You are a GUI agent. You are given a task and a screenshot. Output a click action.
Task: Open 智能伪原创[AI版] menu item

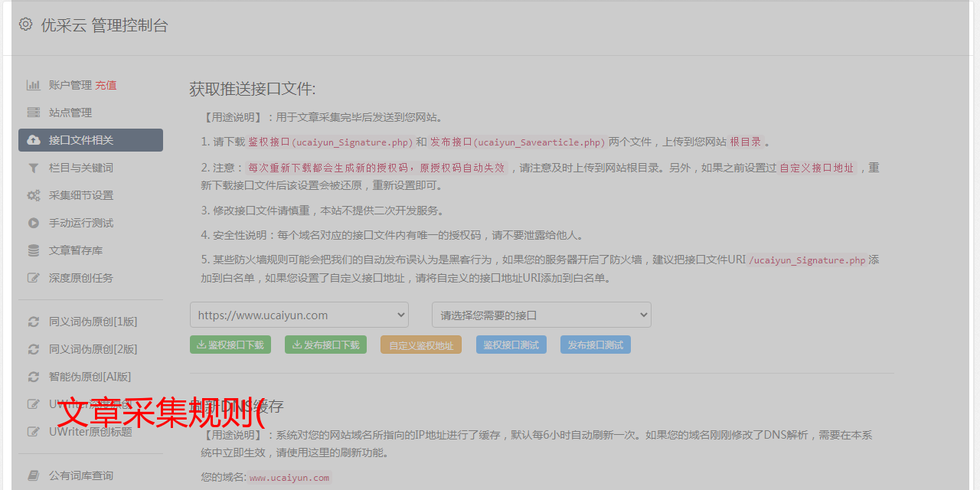(x=90, y=377)
